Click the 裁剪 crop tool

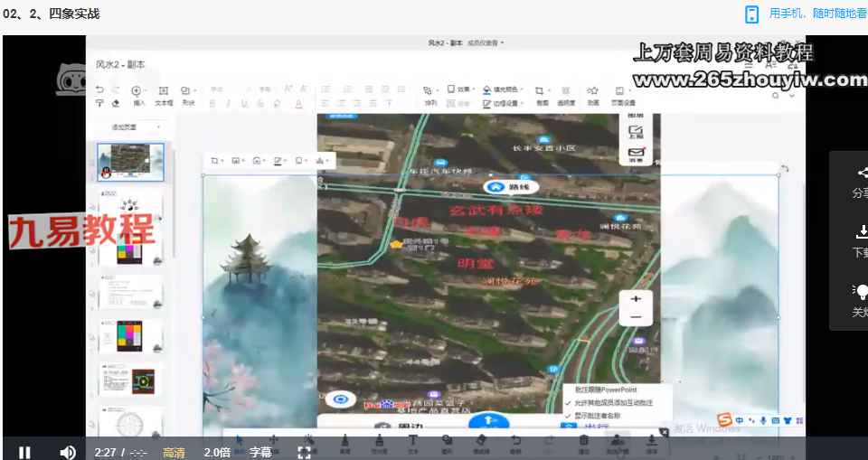(542, 95)
